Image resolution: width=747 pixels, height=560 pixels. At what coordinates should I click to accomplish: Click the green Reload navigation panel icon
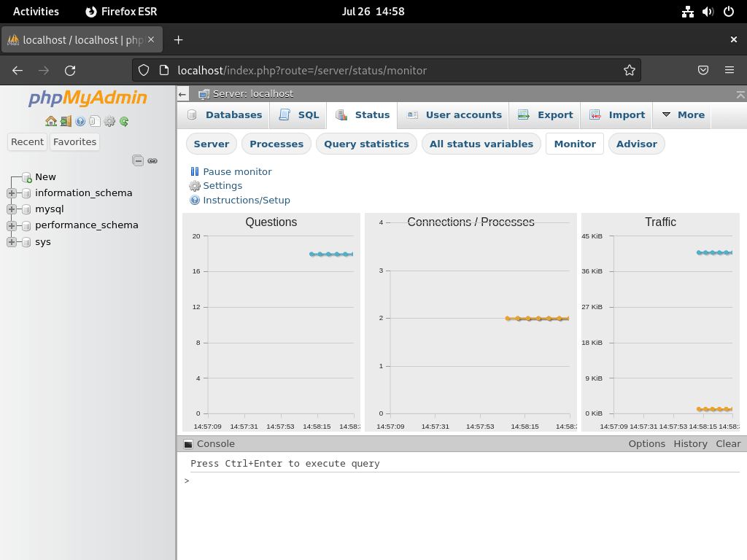(124, 122)
